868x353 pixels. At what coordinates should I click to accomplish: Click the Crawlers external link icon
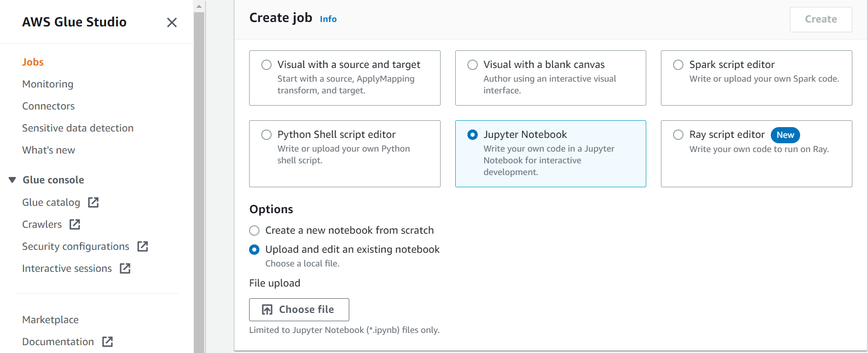(x=75, y=224)
